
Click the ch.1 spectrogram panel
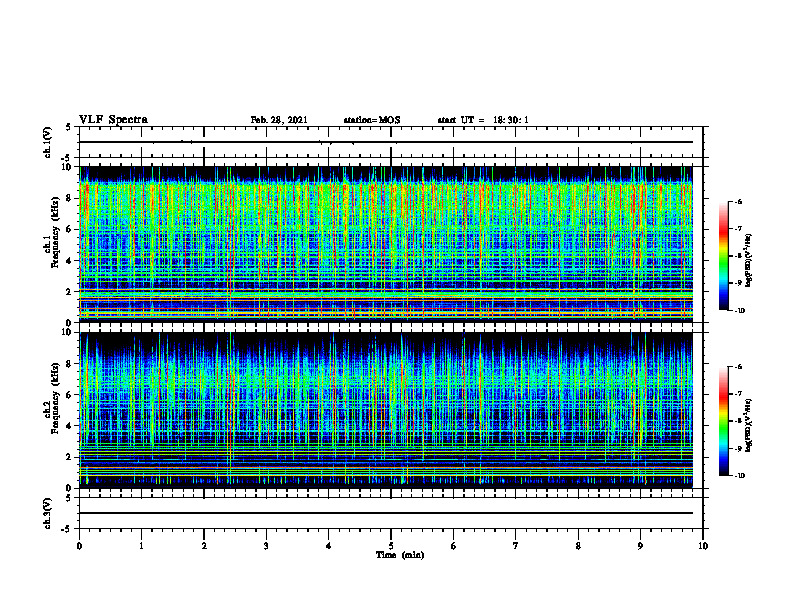point(386,244)
